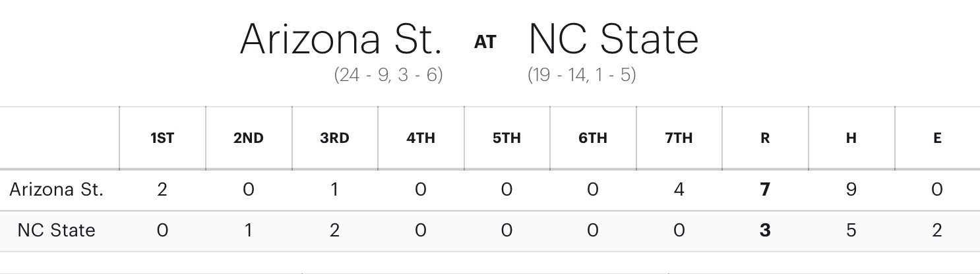Select the 5TH inning column header

[506, 138]
